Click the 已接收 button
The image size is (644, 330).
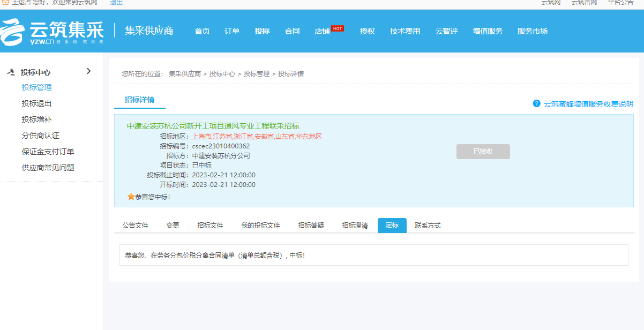483,152
